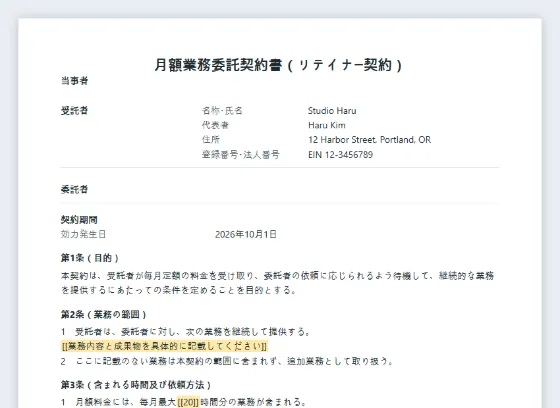560x408 pixels.
Task: Click the 住所 field label
Action: [211, 140]
